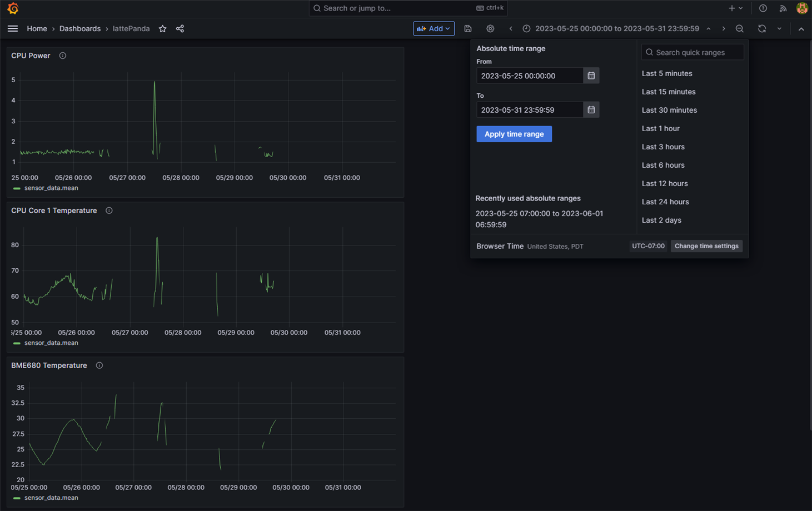Open the hamburger navigation menu
Screen dimensions: 812x511
[13, 29]
